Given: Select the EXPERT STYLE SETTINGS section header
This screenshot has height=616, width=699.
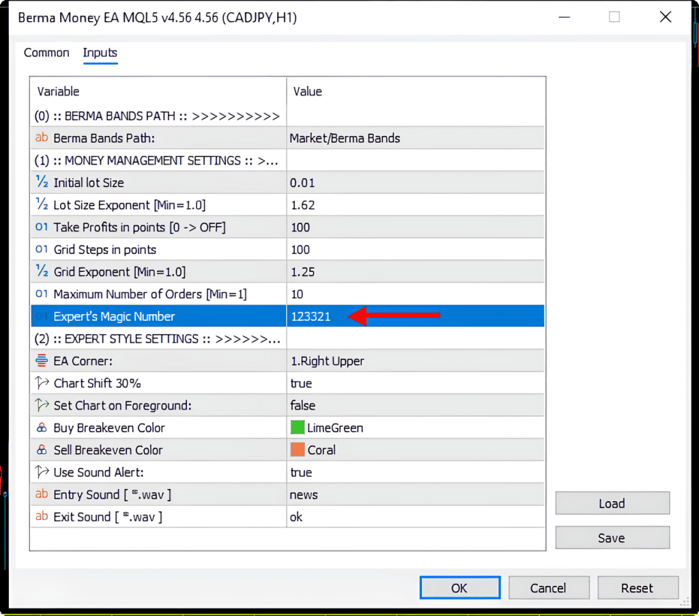Looking at the screenshot, I should (x=158, y=339).
